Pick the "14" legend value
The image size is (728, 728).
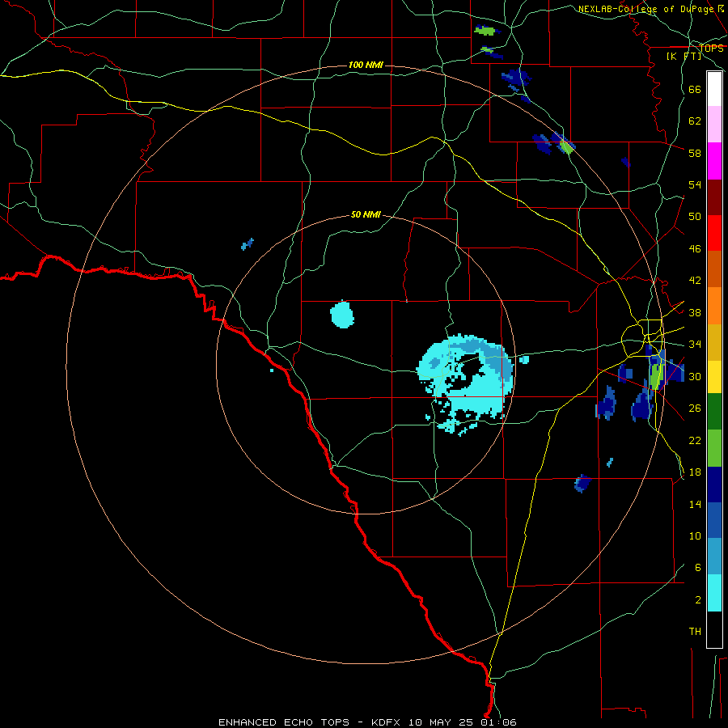pos(695,504)
